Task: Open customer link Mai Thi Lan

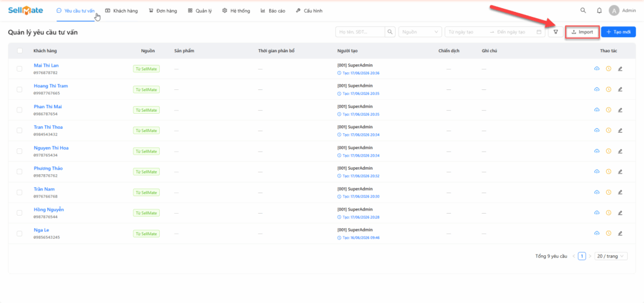Action: coord(46,65)
